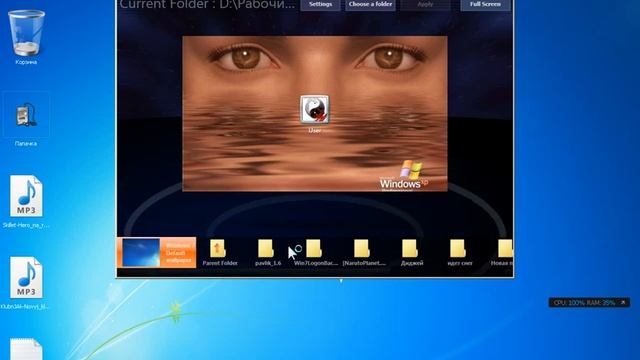Click the Choose a folder button
640x360 pixels.
click(370, 5)
